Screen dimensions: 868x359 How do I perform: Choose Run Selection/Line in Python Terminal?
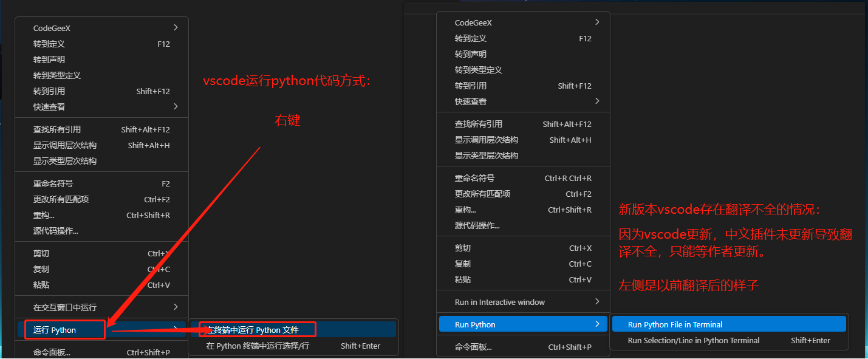pyautogui.click(x=729, y=340)
